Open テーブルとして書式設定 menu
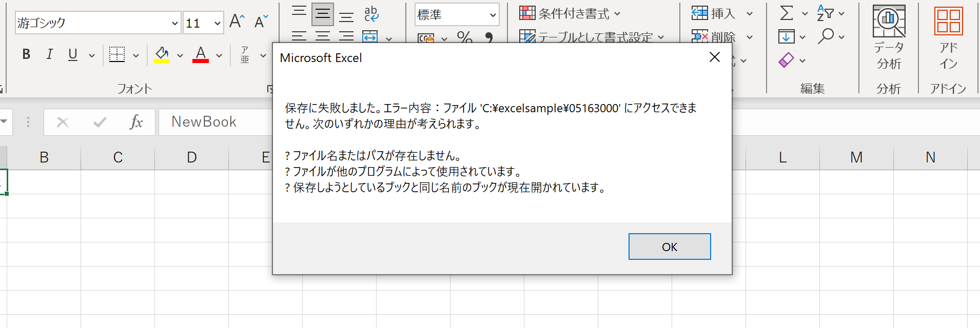The image size is (980, 328). coord(591,37)
